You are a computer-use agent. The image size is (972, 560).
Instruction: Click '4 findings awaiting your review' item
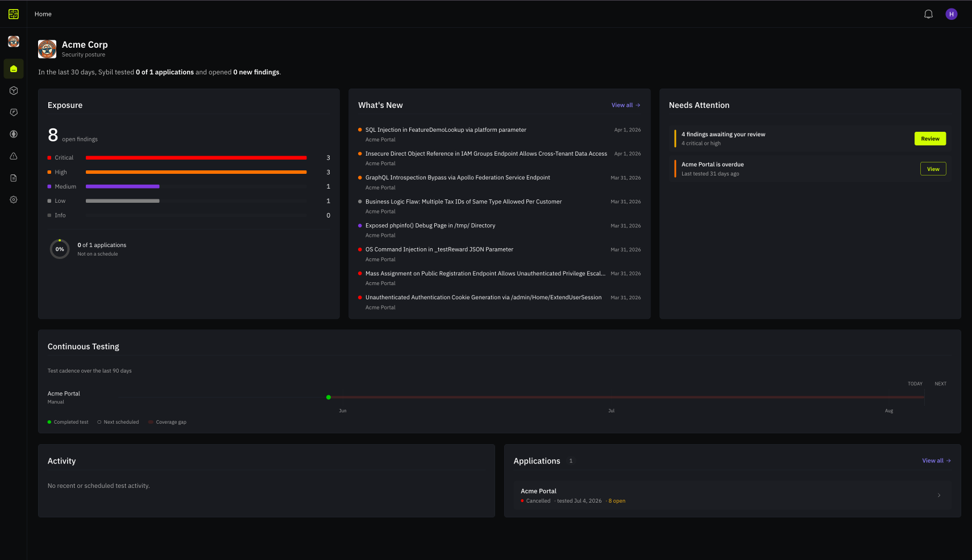(723, 135)
